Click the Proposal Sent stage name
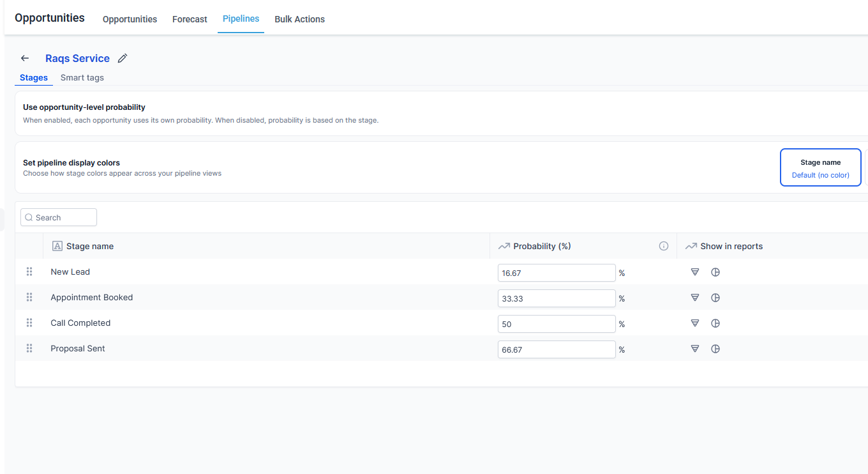This screenshot has height=474, width=868. point(78,348)
